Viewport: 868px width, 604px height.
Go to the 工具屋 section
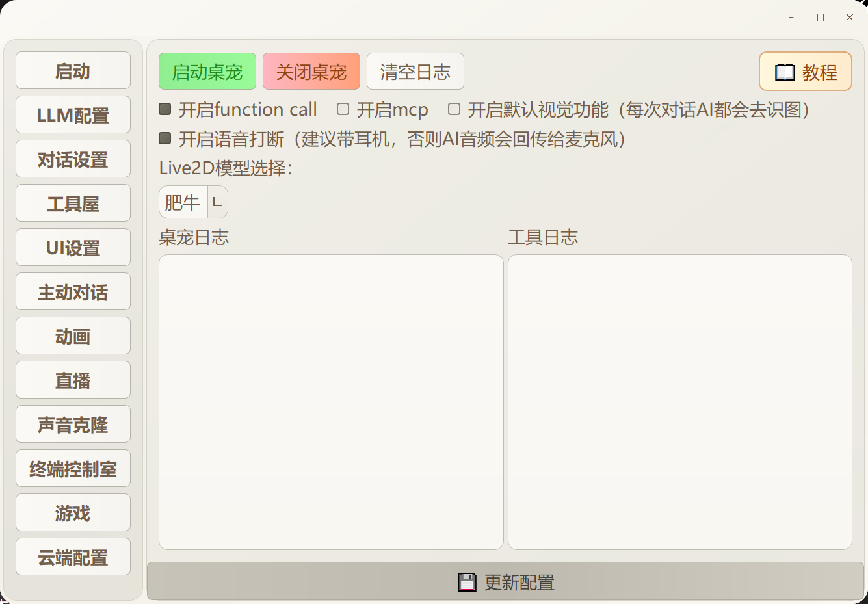coord(73,203)
